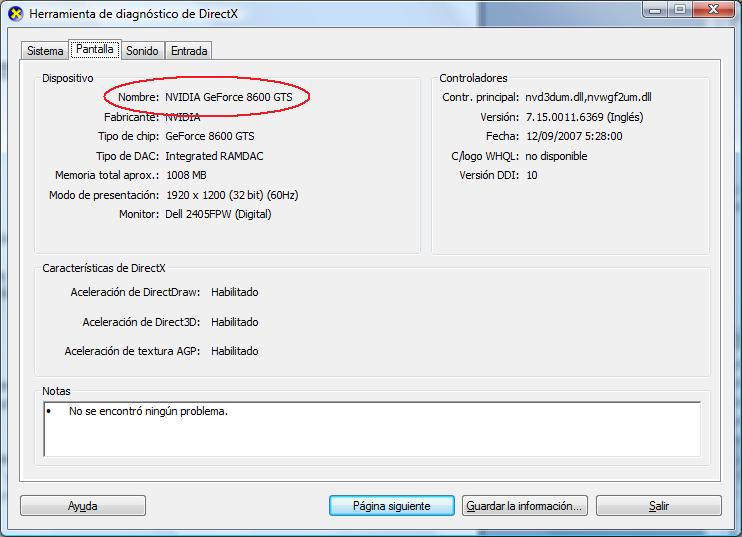Viewport: 742px width, 537px height.
Task: Select the Pantalla tab
Action: pos(95,49)
